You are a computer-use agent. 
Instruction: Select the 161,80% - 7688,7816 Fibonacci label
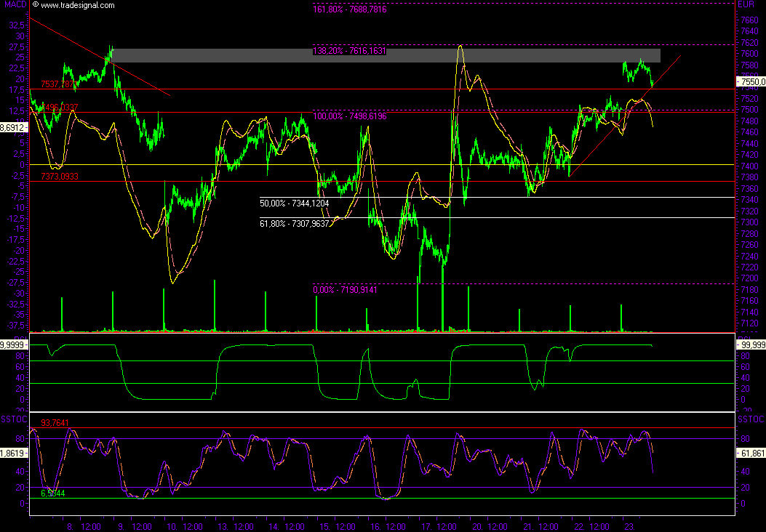tap(350, 9)
